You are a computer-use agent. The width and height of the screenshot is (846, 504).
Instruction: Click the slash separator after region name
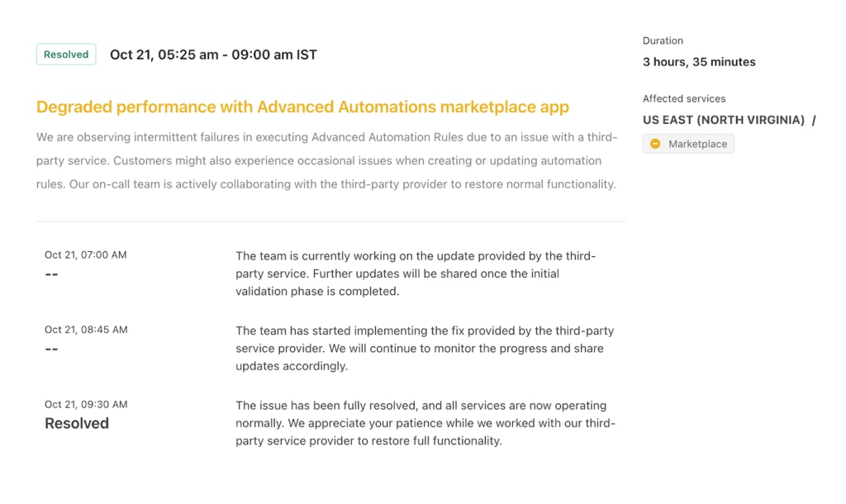[814, 120]
